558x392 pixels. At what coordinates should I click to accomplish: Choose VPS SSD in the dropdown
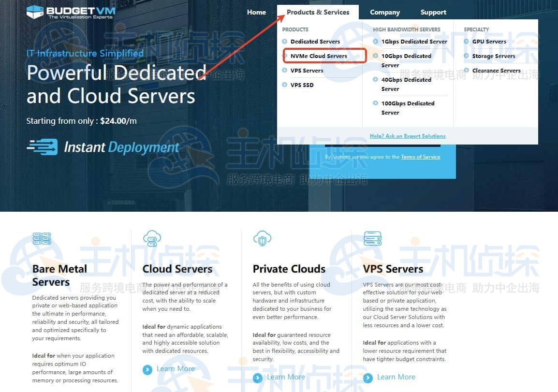[x=302, y=85]
